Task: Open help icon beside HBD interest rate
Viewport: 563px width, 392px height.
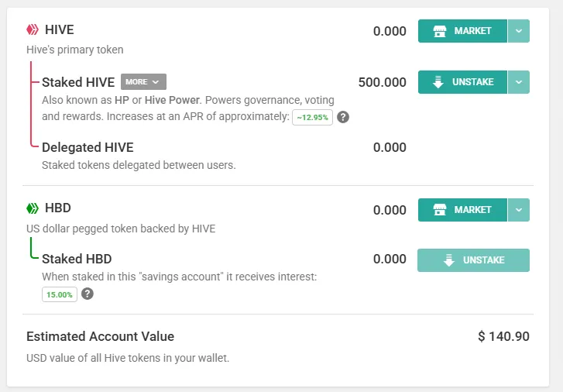Action: tap(88, 294)
